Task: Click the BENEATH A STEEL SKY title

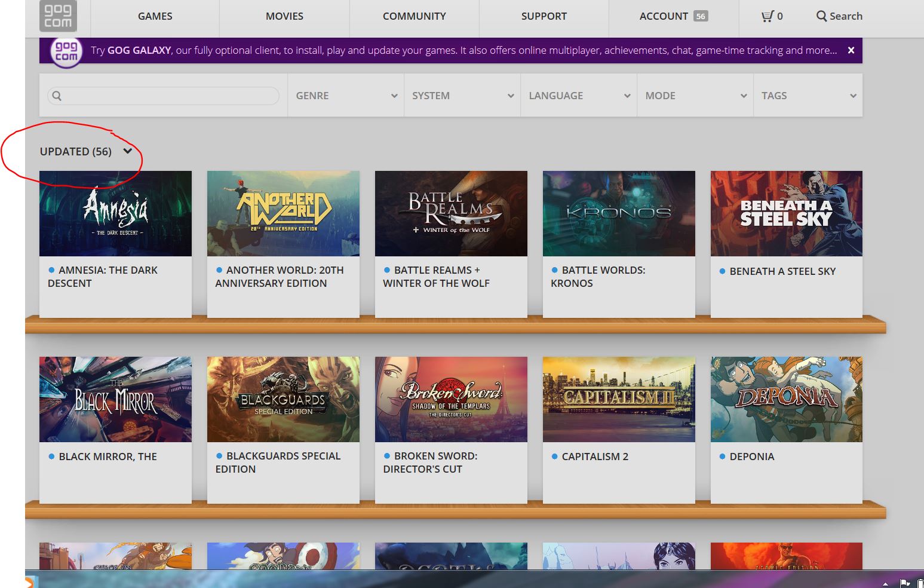Action: click(782, 271)
